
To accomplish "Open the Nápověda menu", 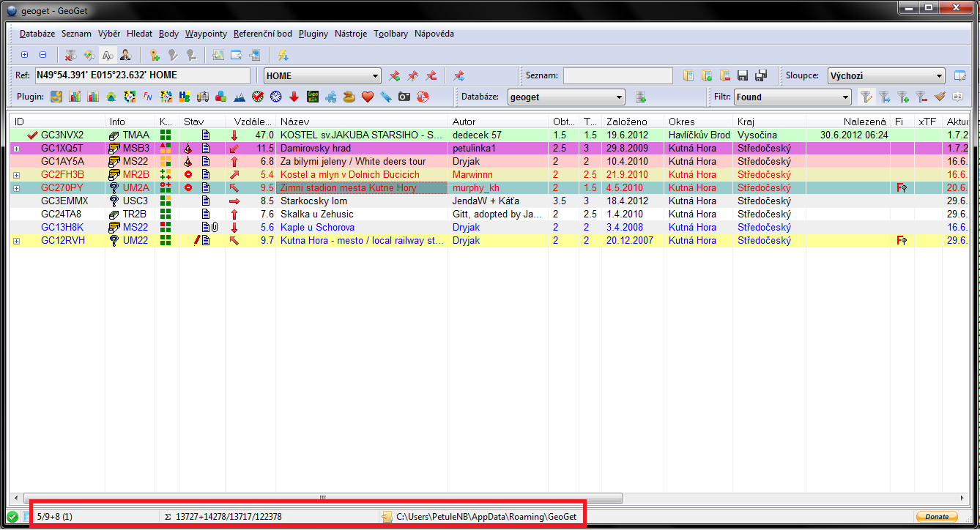I will [434, 34].
